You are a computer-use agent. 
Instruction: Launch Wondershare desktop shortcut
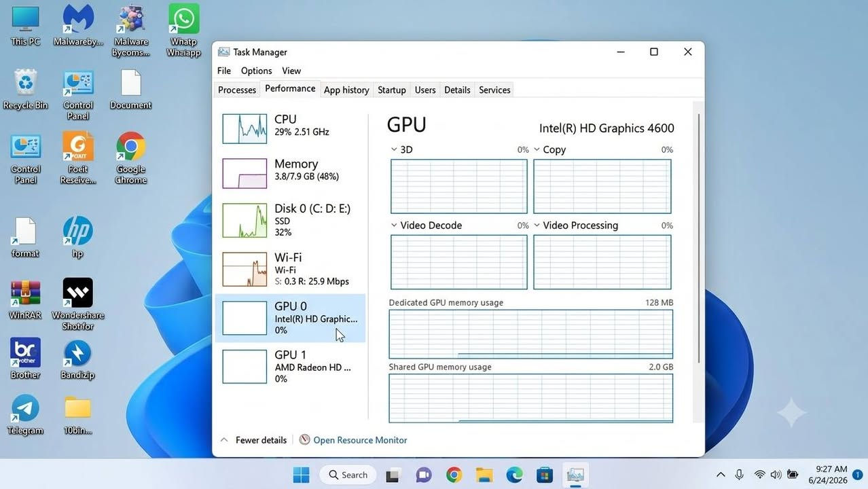(x=77, y=304)
